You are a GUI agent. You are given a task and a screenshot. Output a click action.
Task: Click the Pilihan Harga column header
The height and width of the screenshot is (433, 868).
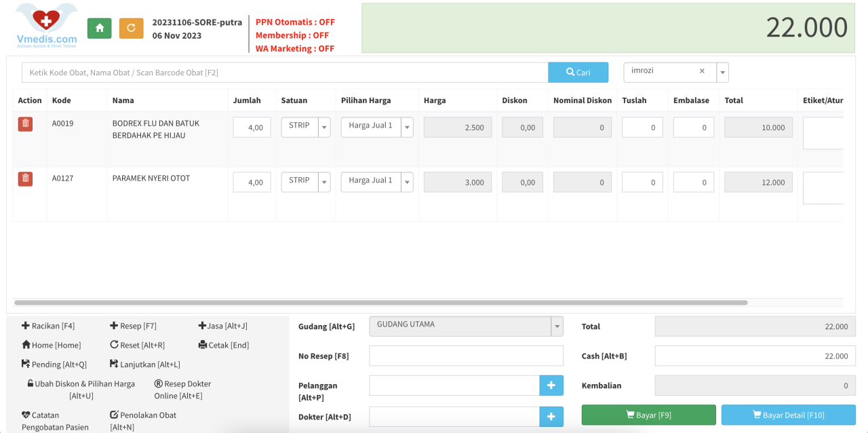tap(366, 100)
